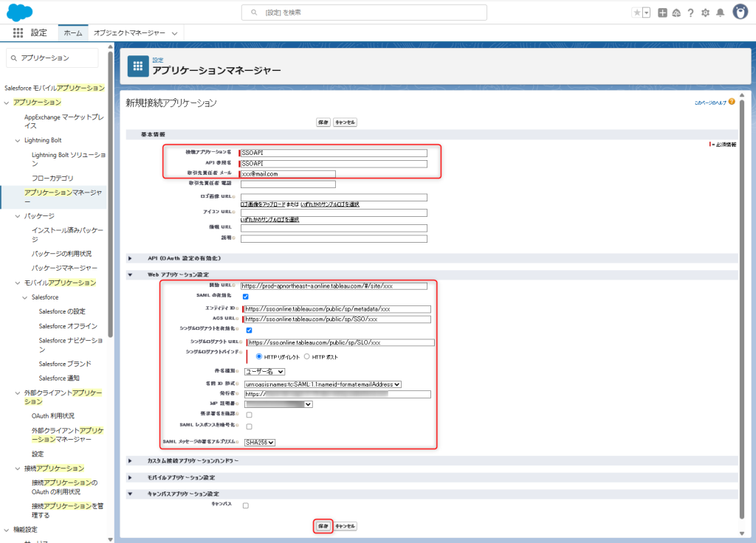Open the help question mark icon

(690, 13)
